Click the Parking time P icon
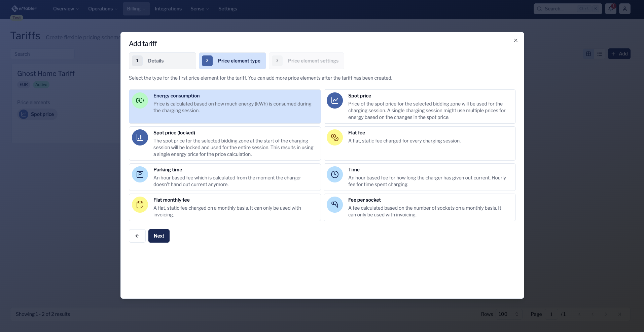 tap(140, 174)
